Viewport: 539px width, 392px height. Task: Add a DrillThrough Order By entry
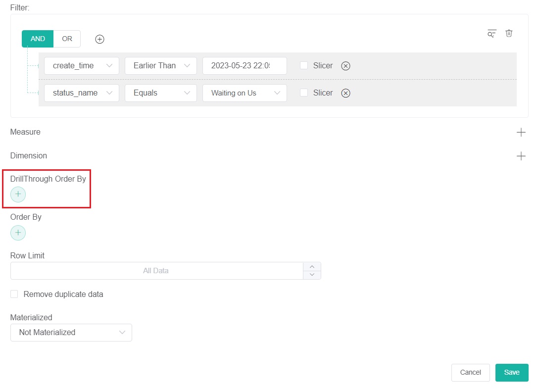point(18,195)
